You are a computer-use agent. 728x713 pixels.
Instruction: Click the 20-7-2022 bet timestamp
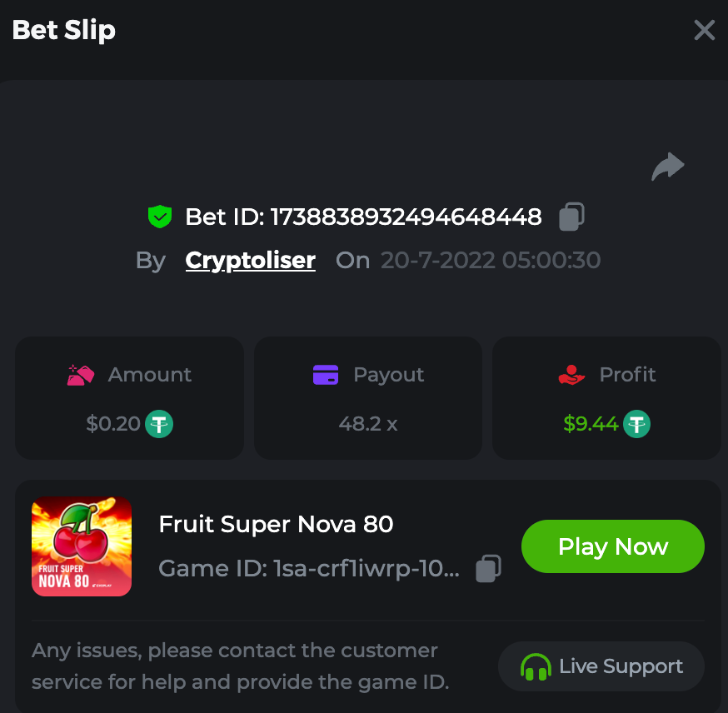(x=490, y=260)
